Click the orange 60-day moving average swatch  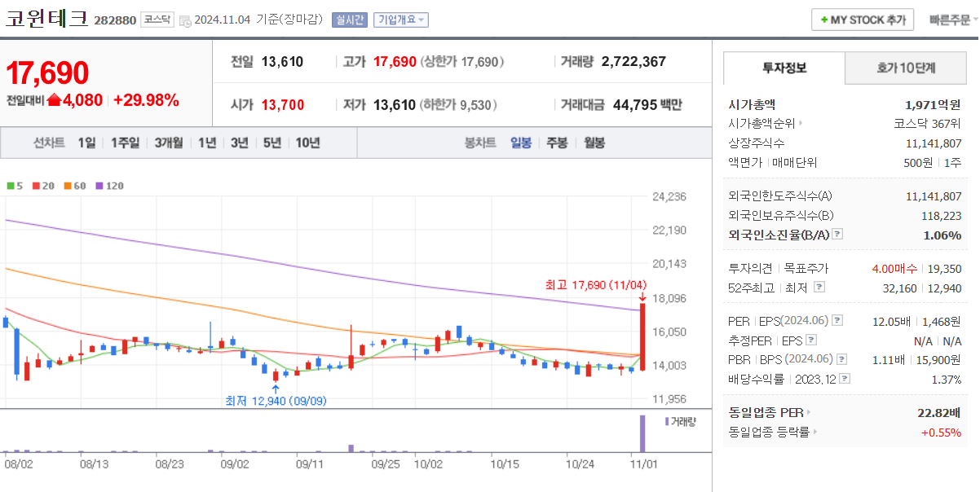[67, 186]
